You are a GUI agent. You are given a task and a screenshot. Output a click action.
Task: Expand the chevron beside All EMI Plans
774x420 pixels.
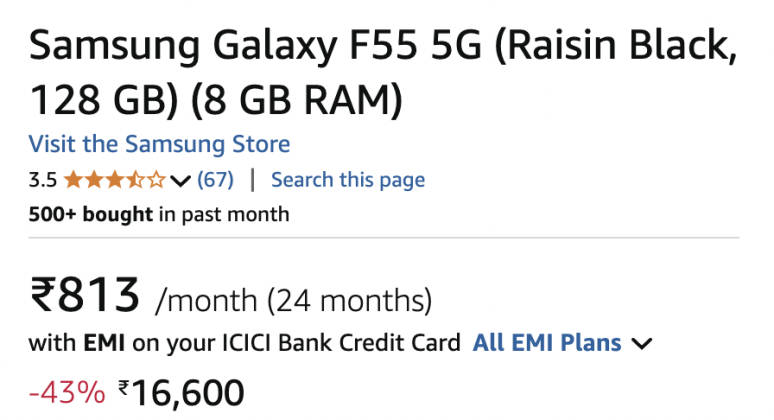click(x=642, y=344)
